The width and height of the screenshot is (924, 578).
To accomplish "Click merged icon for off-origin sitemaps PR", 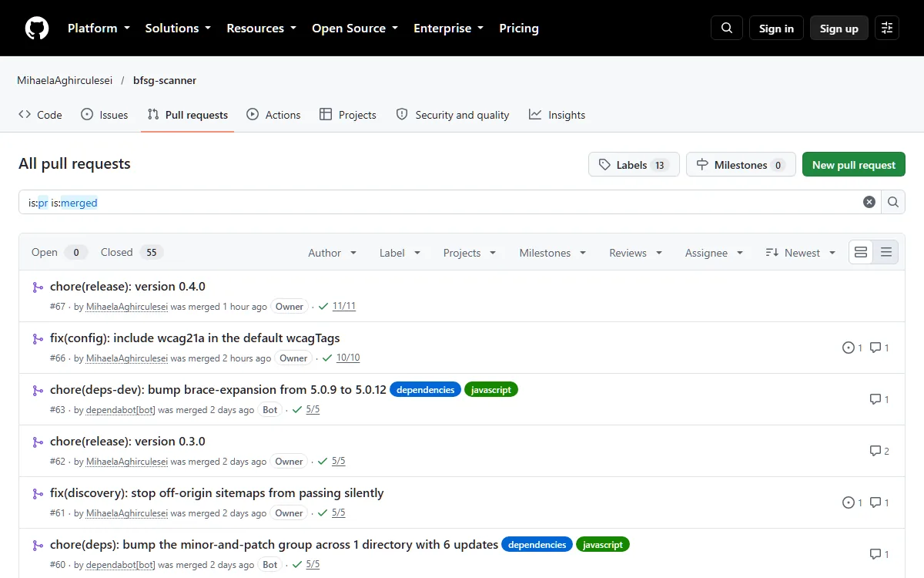I will (x=38, y=494).
